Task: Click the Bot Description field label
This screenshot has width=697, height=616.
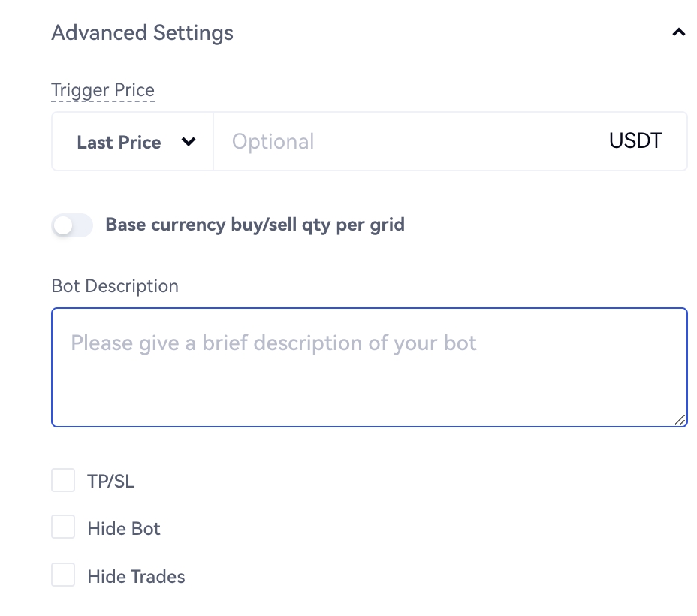Action: coord(115,286)
